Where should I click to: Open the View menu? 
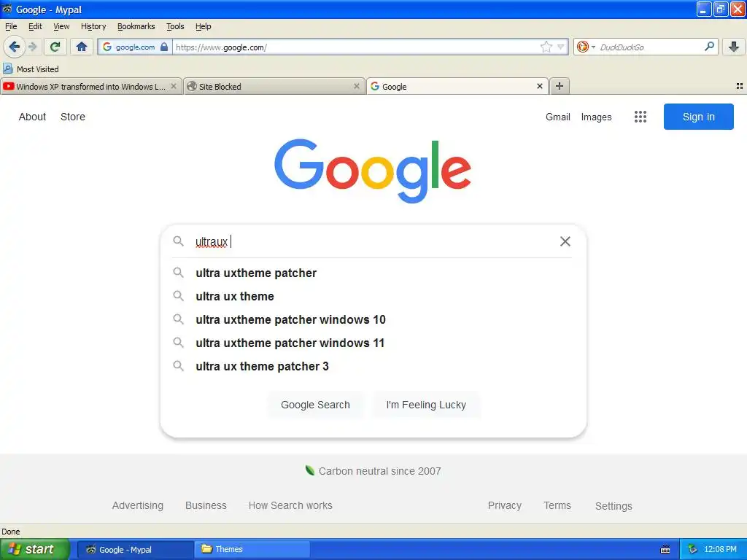(x=61, y=26)
